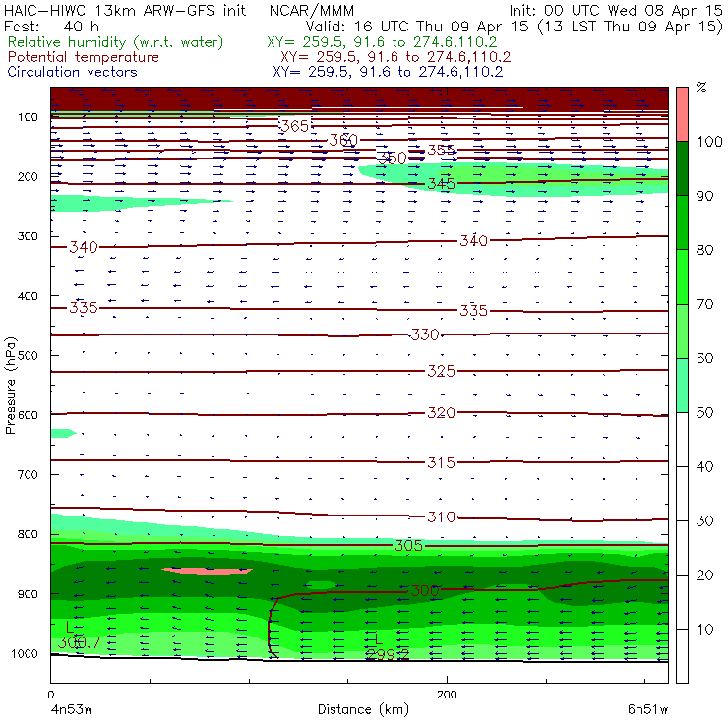Click the 200 hPa pressure tick label

click(x=28, y=176)
